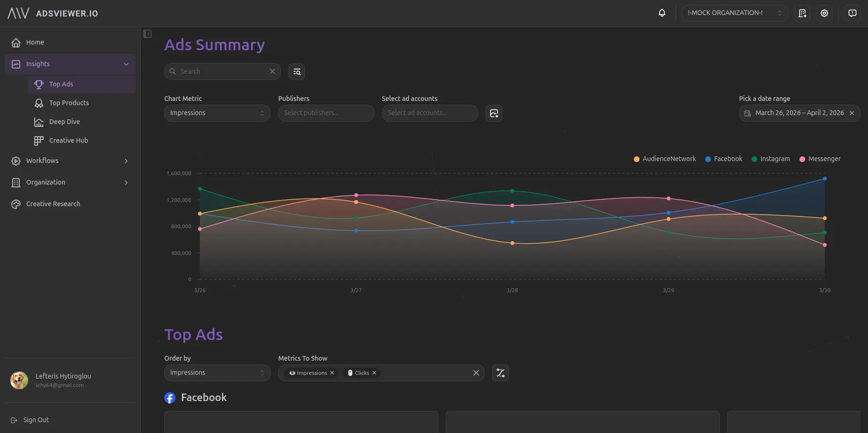Select the Top Ads trophy icon in sidebar
868x433 pixels.
coord(39,84)
